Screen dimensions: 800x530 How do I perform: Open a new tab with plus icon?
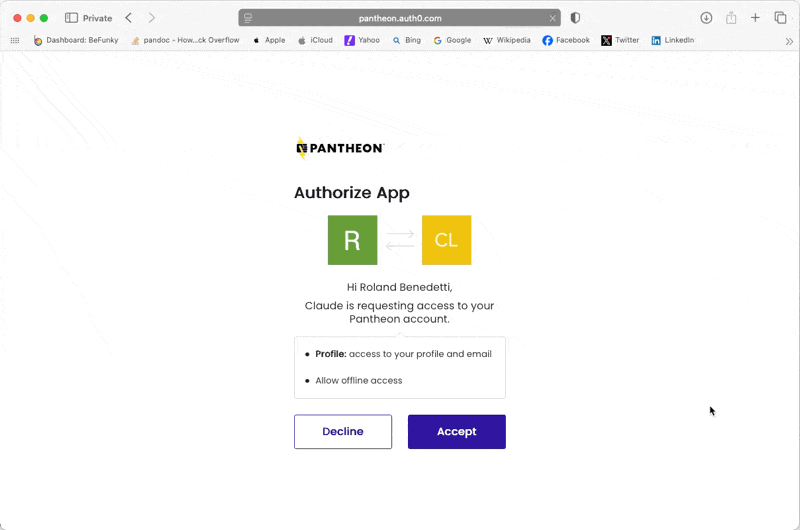[x=755, y=18]
